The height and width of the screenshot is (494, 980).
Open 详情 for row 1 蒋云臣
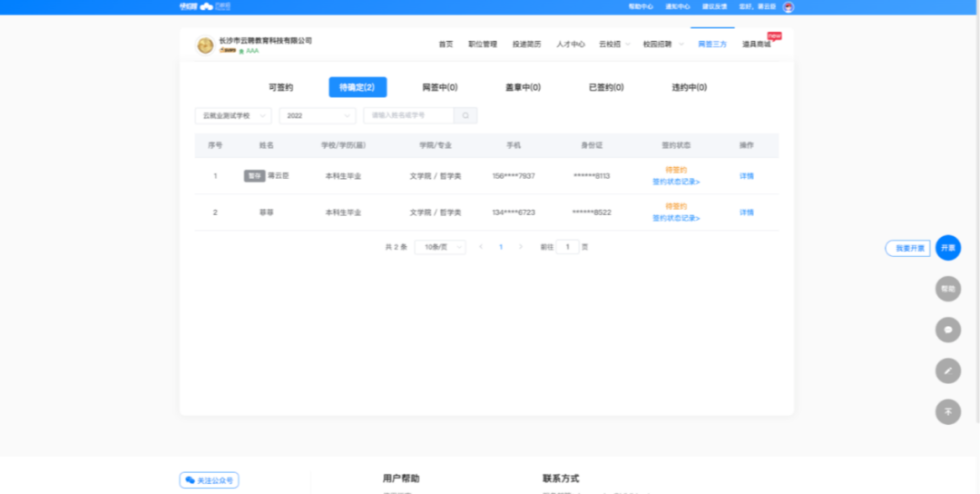[x=746, y=176]
